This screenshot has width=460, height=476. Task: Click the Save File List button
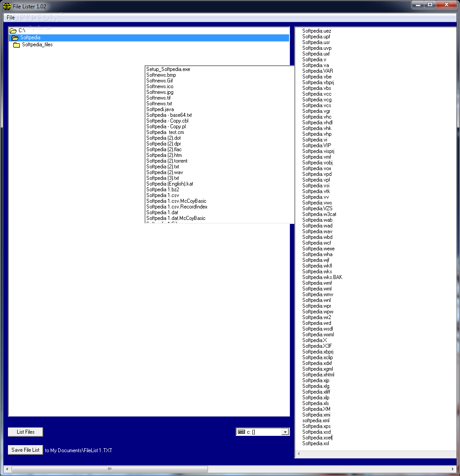26,450
